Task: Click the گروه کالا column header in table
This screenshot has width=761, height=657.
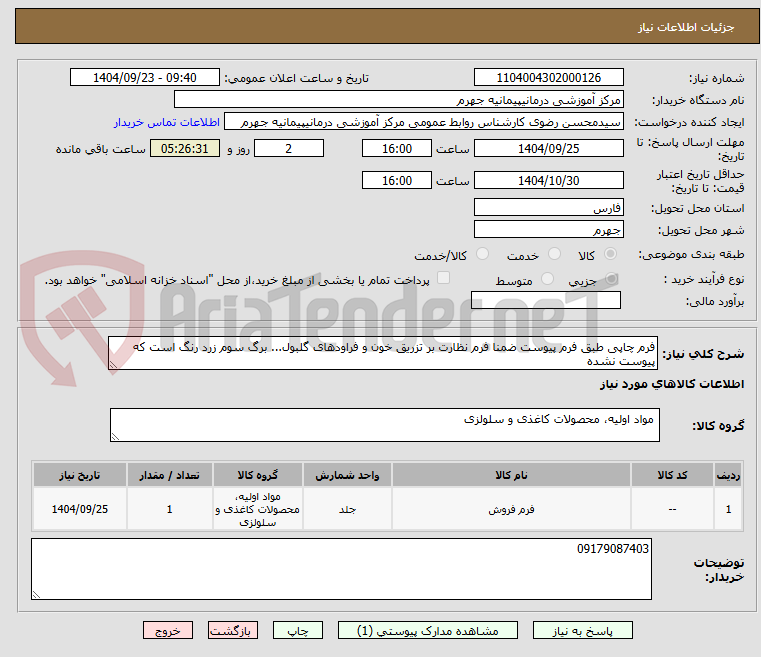Action: (x=258, y=475)
